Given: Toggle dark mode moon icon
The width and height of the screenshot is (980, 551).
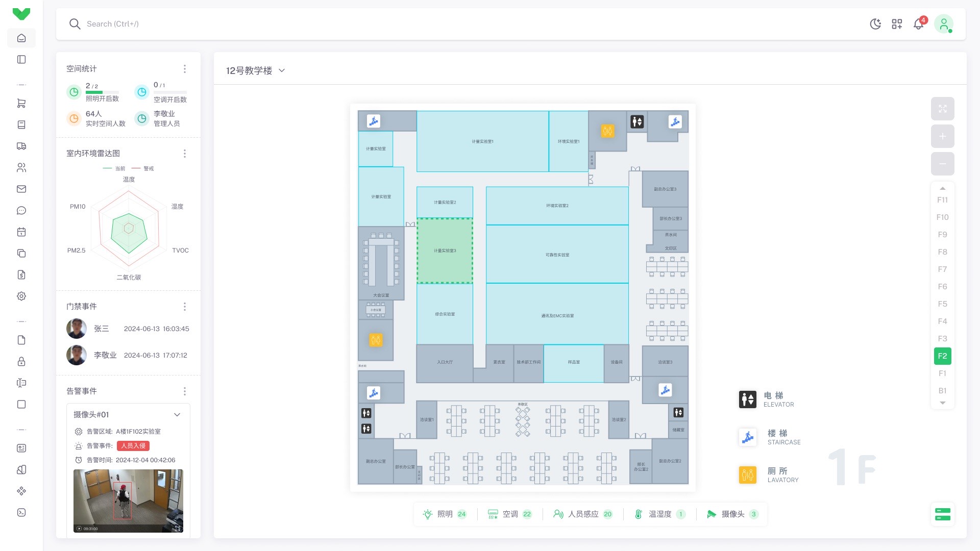Looking at the screenshot, I should click(x=875, y=24).
